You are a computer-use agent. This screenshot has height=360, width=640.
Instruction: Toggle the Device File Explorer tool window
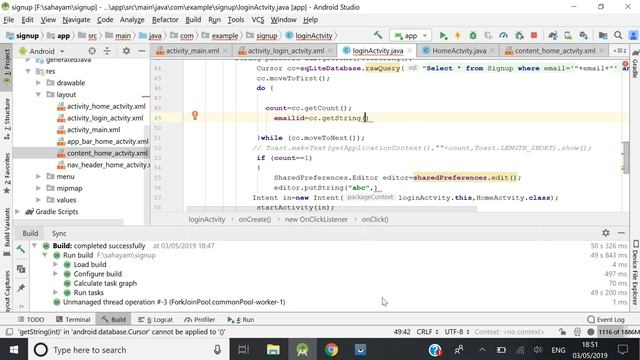[636, 273]
